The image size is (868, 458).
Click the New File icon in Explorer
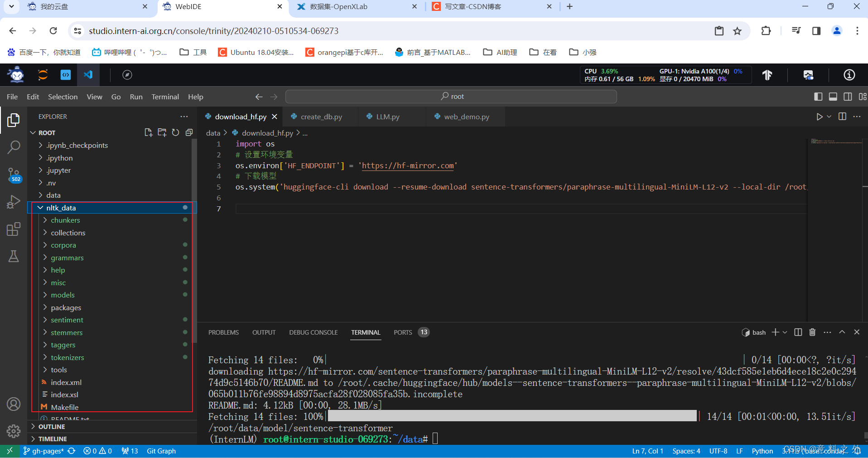148,132
